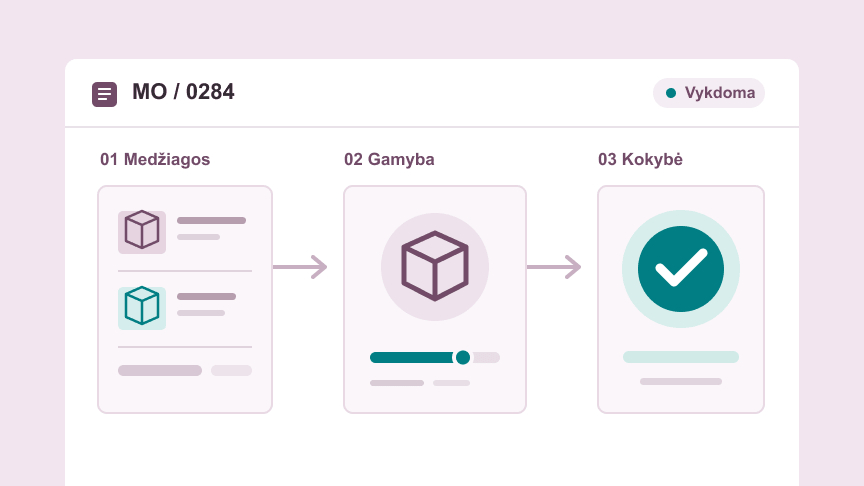Click the progress slider handle in Gamyba card

point(463,358)
